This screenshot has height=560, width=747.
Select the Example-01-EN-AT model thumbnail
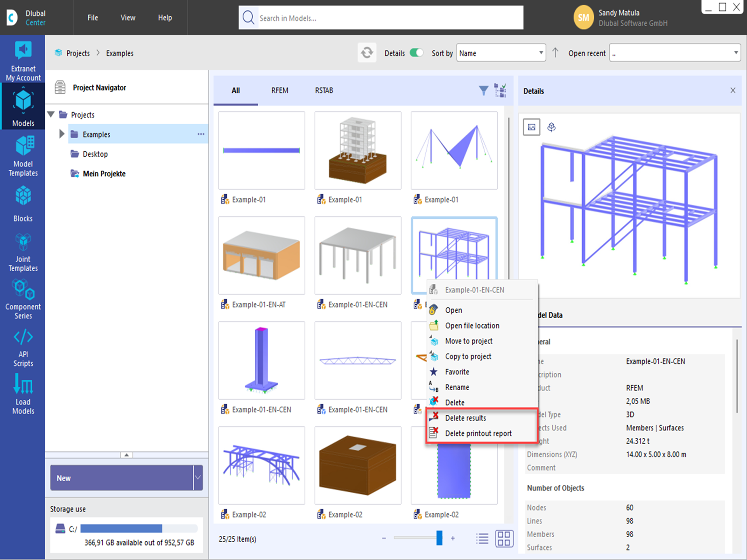[261, 255]
